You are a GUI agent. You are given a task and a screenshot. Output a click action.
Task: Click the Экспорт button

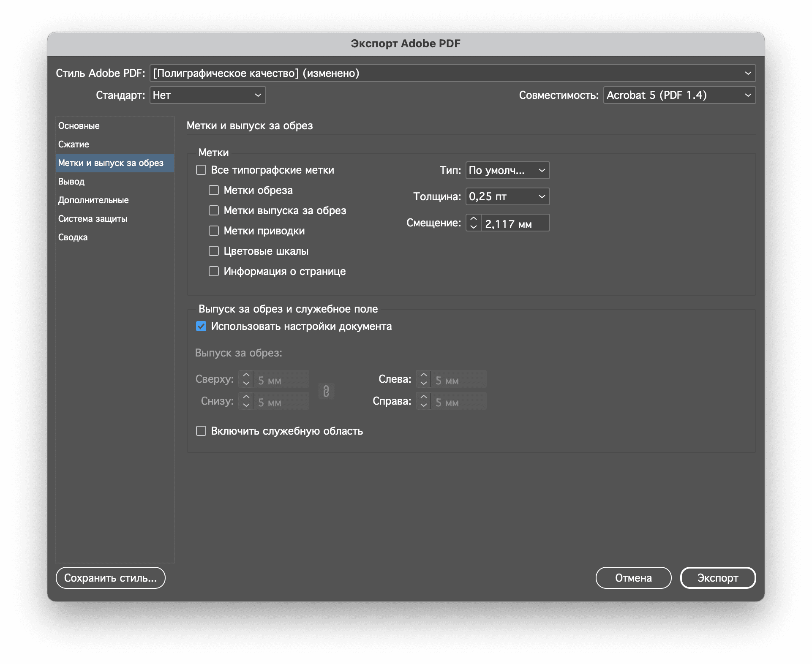tap(718, 578)
